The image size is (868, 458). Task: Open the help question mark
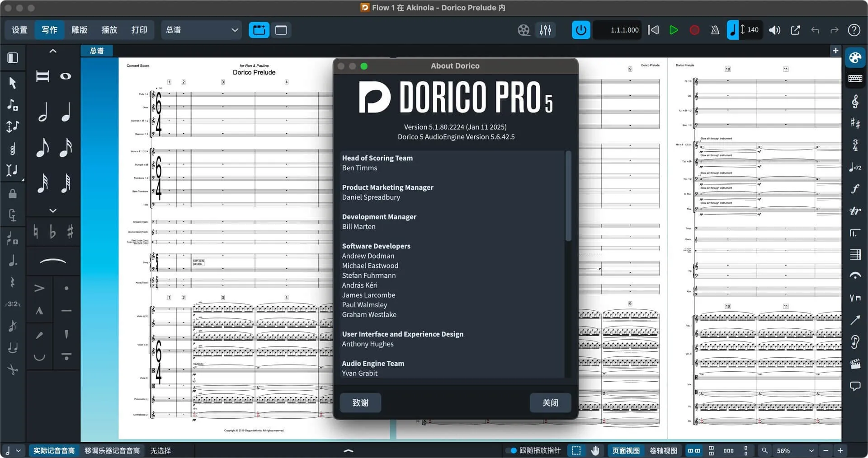(854, 30)
